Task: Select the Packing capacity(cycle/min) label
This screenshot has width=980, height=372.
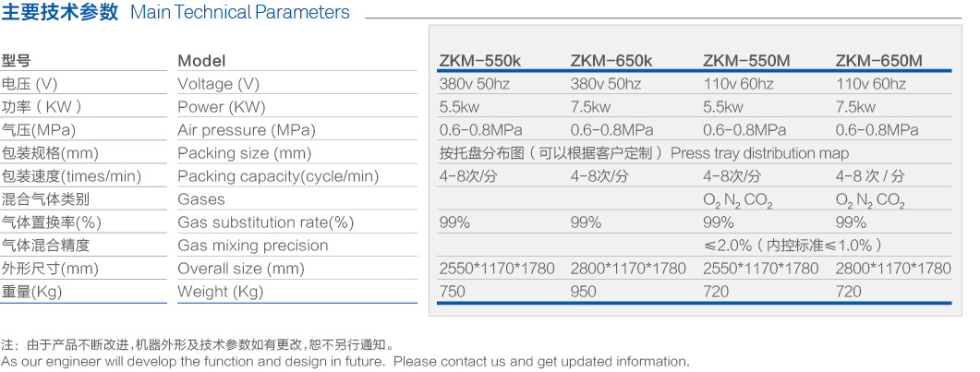Action: [x=278, y=176]
